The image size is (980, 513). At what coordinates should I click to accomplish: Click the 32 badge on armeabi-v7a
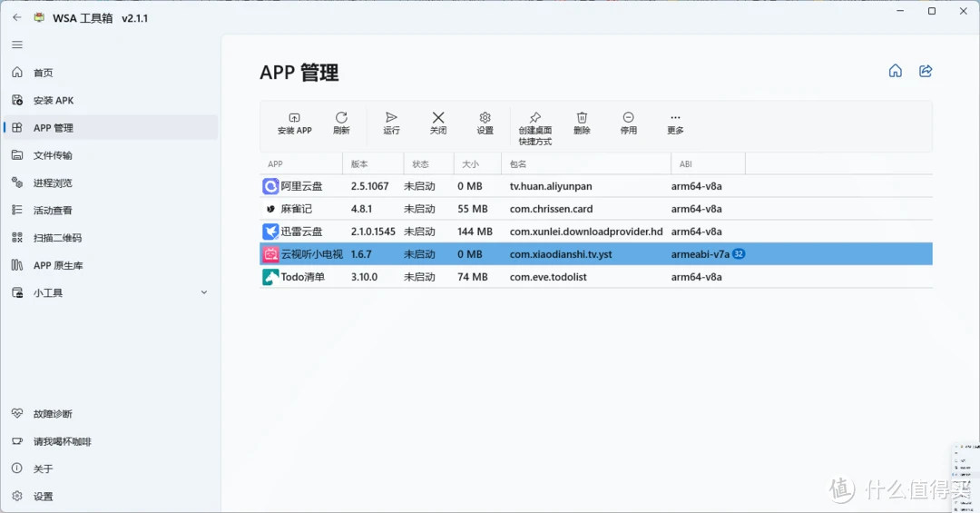[739, 253]
